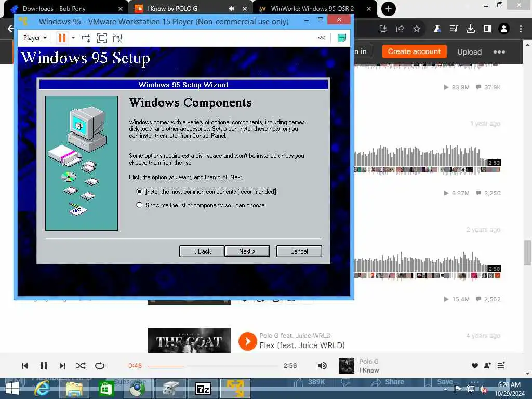Click the Flex (feat. Juice WRLD) title
Image resolution: width=532 pixels, height=399 pixels.
302,345
